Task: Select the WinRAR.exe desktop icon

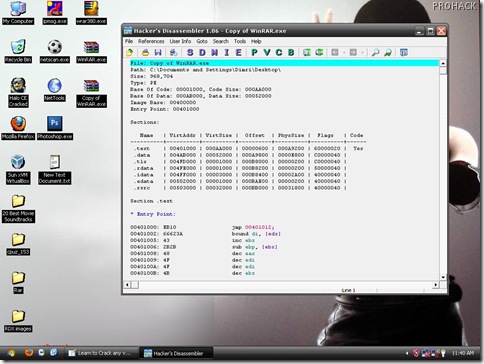Action: pos(91,51)
